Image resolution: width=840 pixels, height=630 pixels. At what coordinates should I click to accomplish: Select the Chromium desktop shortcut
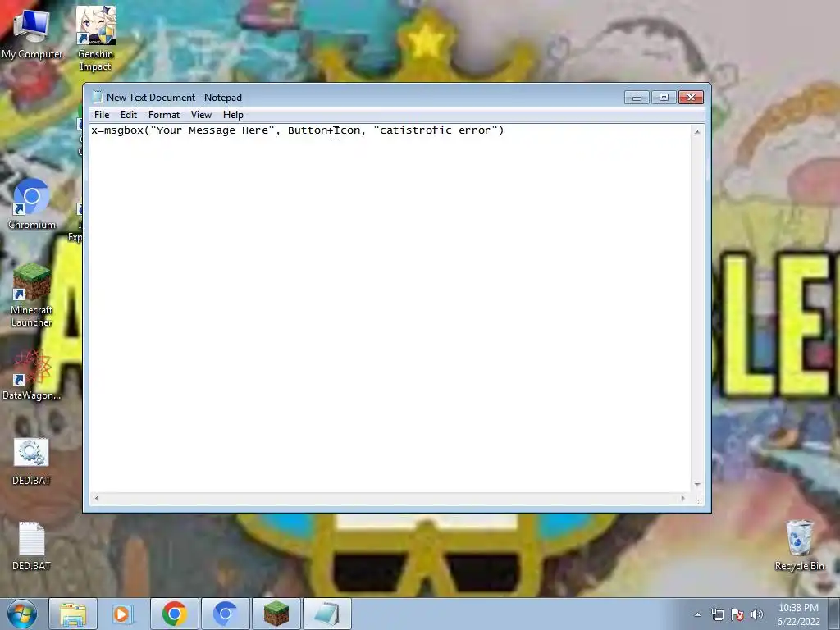[32, 204]
